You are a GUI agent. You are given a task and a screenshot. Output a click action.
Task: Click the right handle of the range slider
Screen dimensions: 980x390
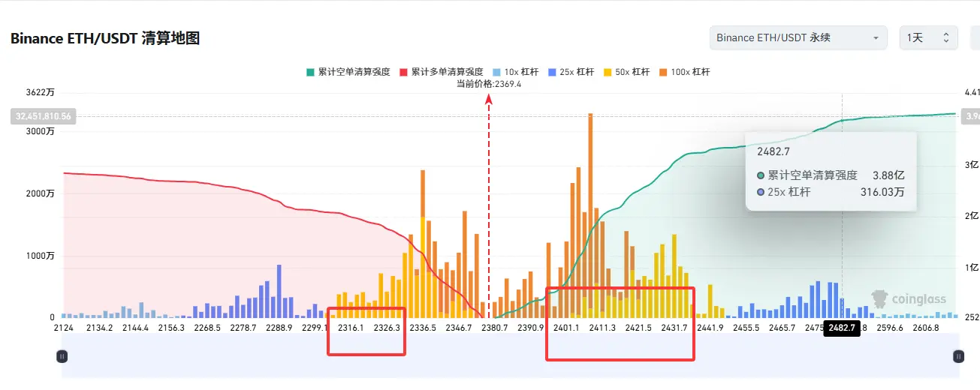click(x=957, y=356)
